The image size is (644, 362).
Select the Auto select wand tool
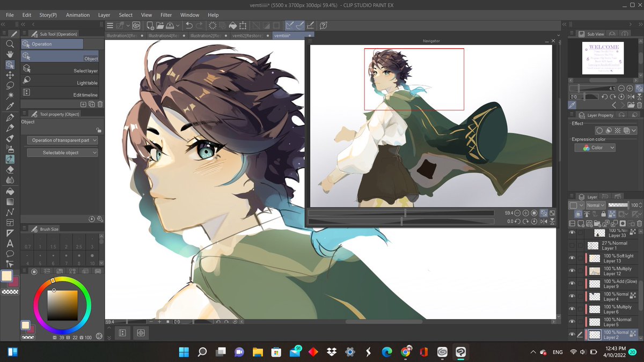pos(10,95)
